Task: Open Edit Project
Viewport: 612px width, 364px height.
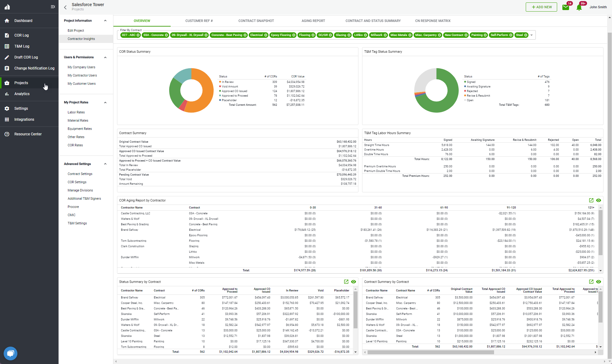Action: pyautogui.click(x=76, y=30)
